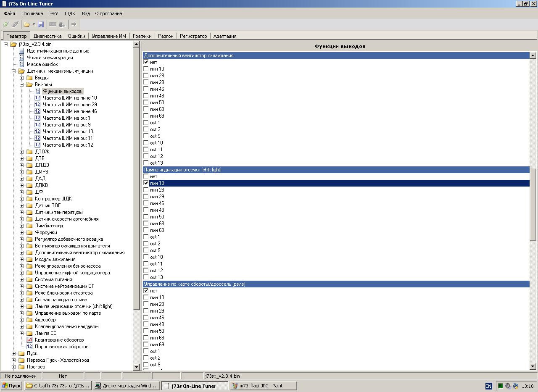Click the Флаги конфигурации list icon
This screenshot has width=538, height=392.
pyautogui.click(x=22, y=58)
